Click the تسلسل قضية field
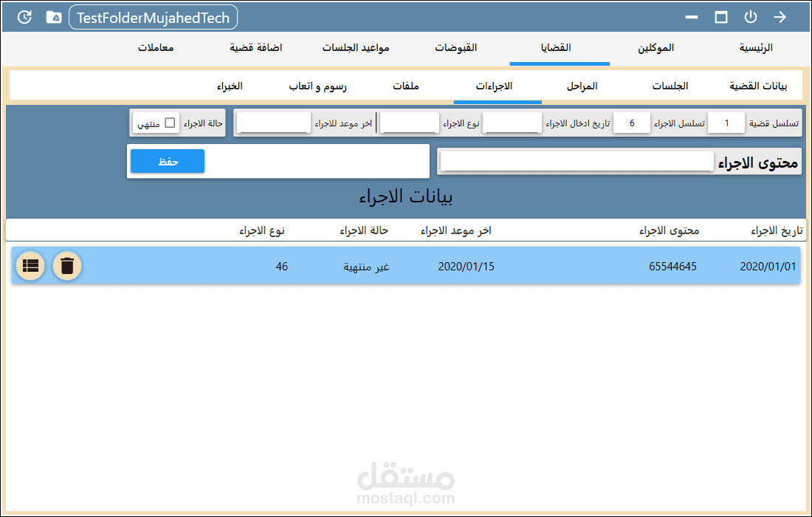Image resolution: width=812 pixels, height=517 pixels. [726, 123]
